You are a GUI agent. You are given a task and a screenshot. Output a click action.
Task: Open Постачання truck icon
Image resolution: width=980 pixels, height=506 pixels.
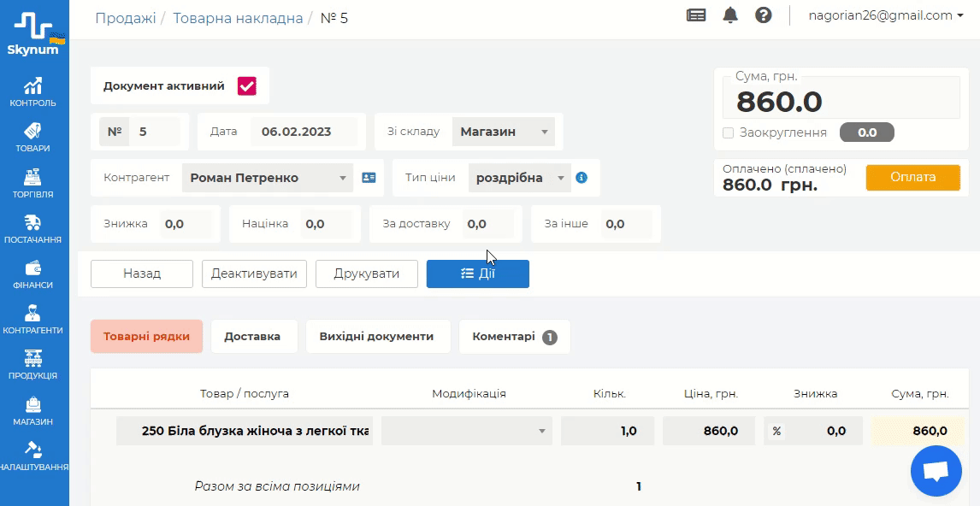[33, 229]
